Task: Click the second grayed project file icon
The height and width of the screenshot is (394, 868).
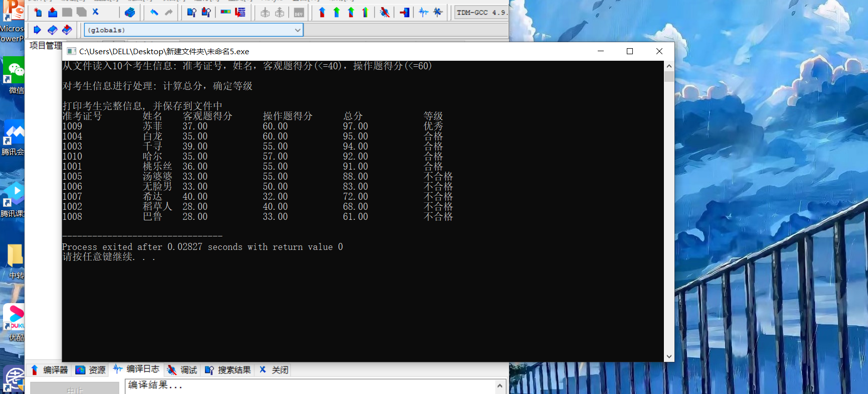Action: coord(280,13)
